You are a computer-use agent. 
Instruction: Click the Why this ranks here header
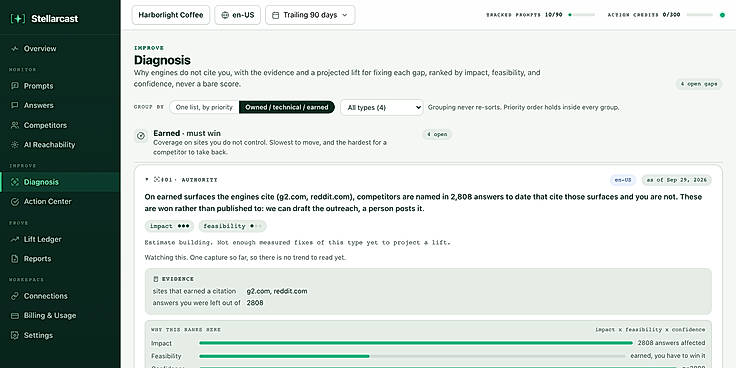click(x=185, y=330)
